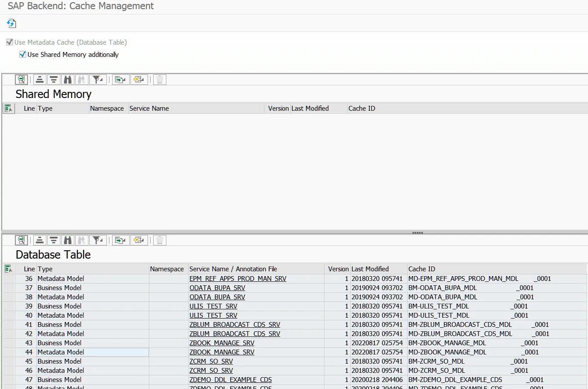Click Cache ID BM-ZBOOK_MANAGE_MDL cell
Viewport: 588px width, 389px height.
coord(497,343)
